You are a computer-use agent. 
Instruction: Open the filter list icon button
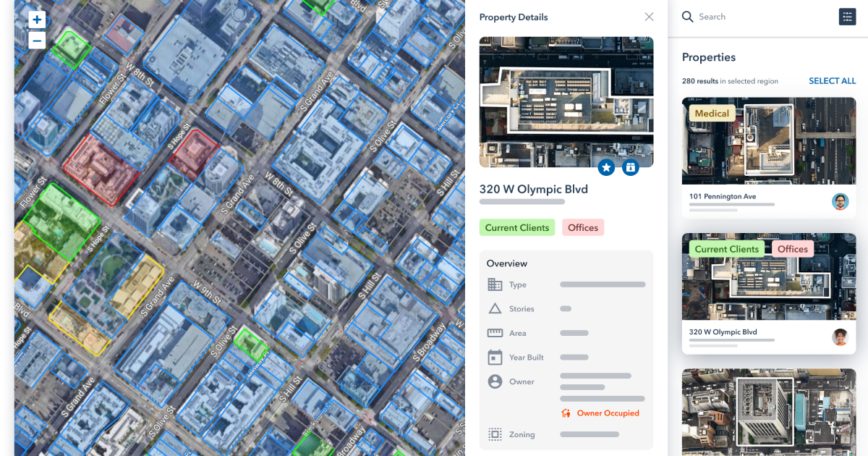click(847, 17)
